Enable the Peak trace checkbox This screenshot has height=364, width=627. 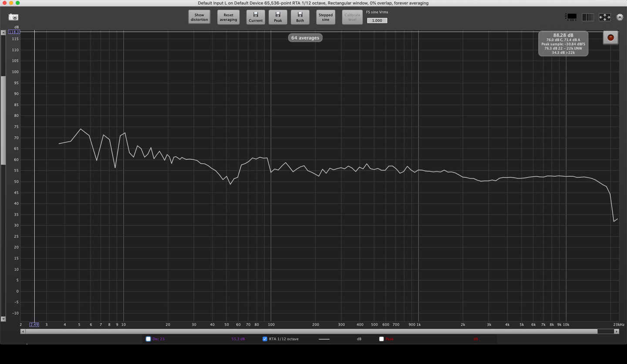click(x=381, y=339)
